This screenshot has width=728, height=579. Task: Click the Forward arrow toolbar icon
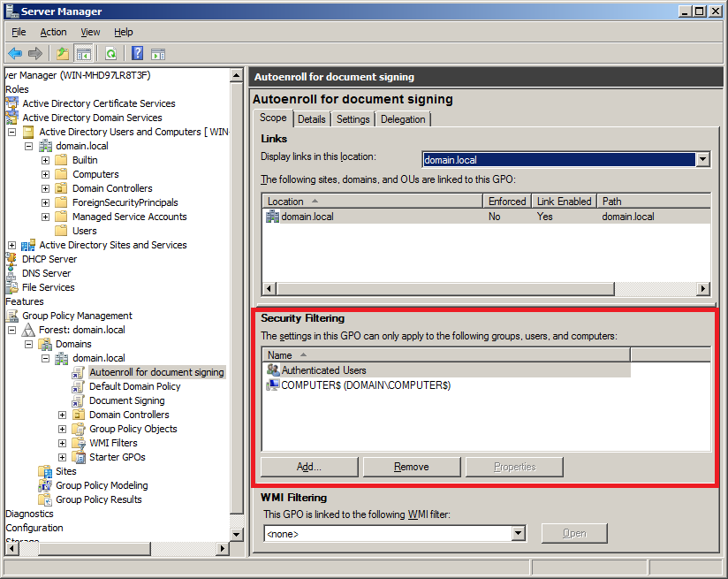coord(35,53)
